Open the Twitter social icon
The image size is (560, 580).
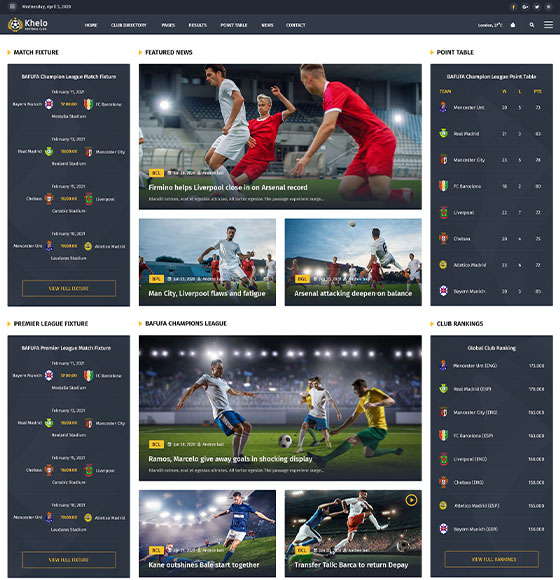pyautogui.click(x=537, y=7)
